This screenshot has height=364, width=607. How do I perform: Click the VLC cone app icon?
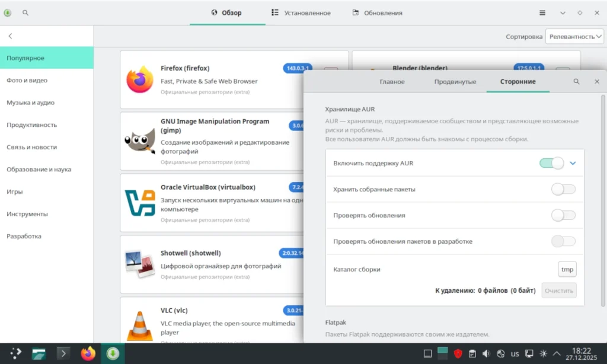pos(140,325)
